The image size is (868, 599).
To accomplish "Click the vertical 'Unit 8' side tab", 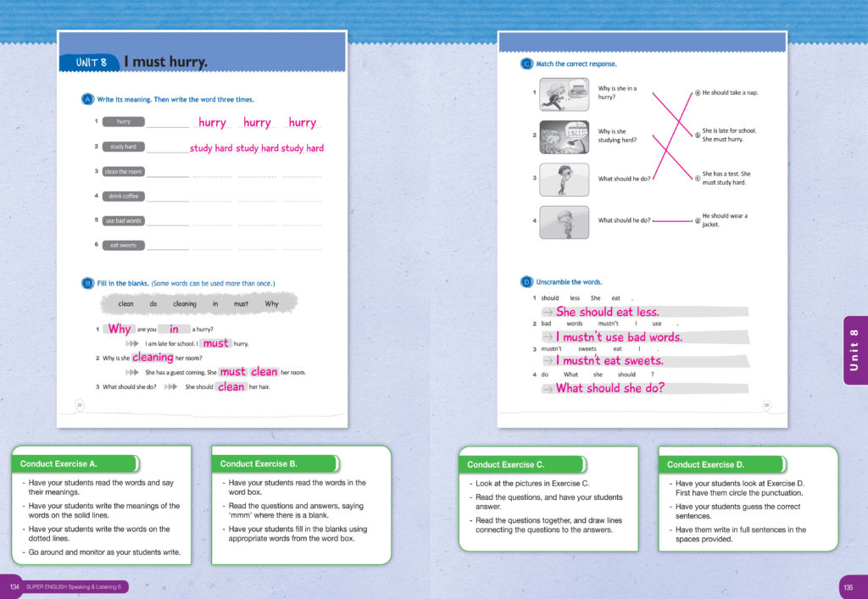I will coord(854,350).
